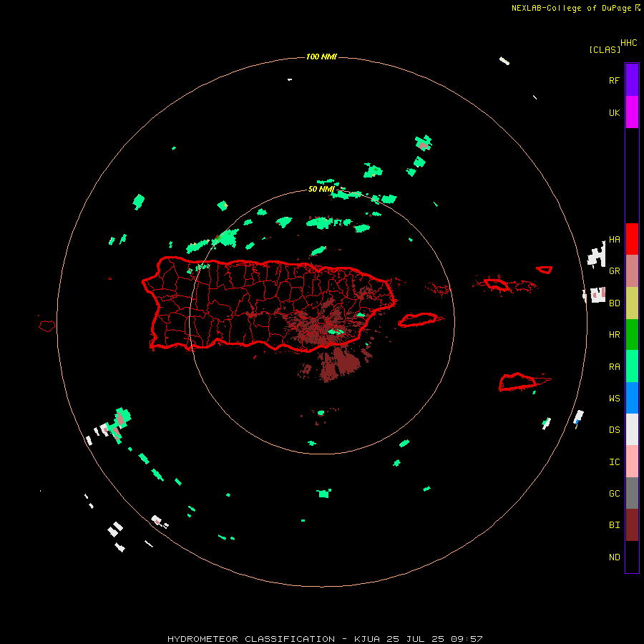
Task: Click the NEXLAB-College of DuPage credit text
Action: [571, 8]
